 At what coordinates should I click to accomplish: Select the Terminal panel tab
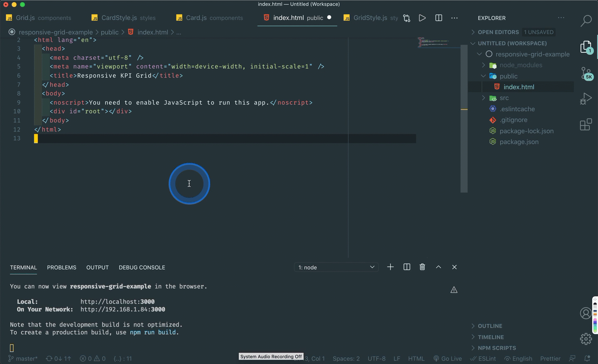[23, 267]
